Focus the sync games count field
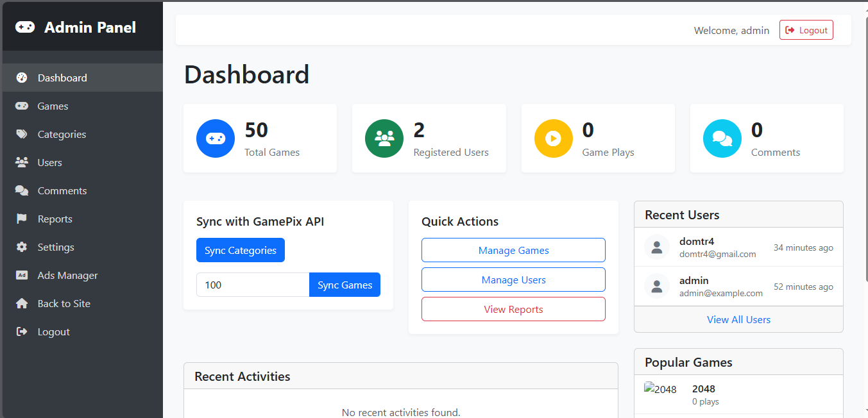 (x=253, y=285)
